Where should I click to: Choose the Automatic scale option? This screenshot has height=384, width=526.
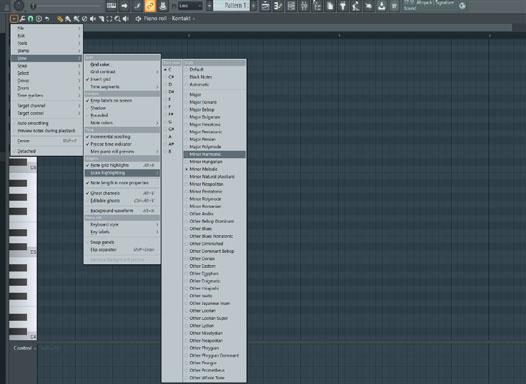click(215, 85)
